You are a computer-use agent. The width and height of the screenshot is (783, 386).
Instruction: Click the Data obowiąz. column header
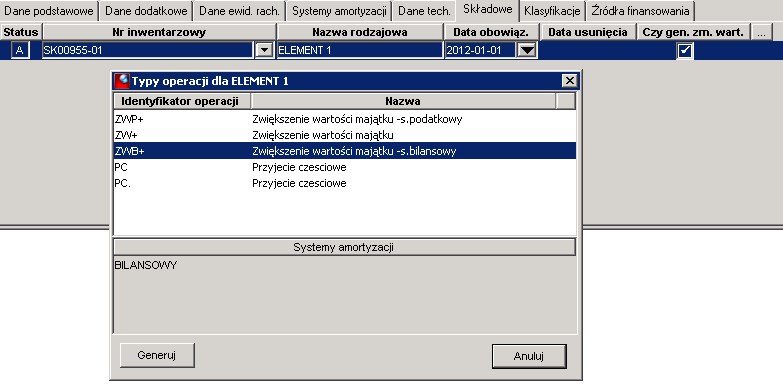click(491, 32)
